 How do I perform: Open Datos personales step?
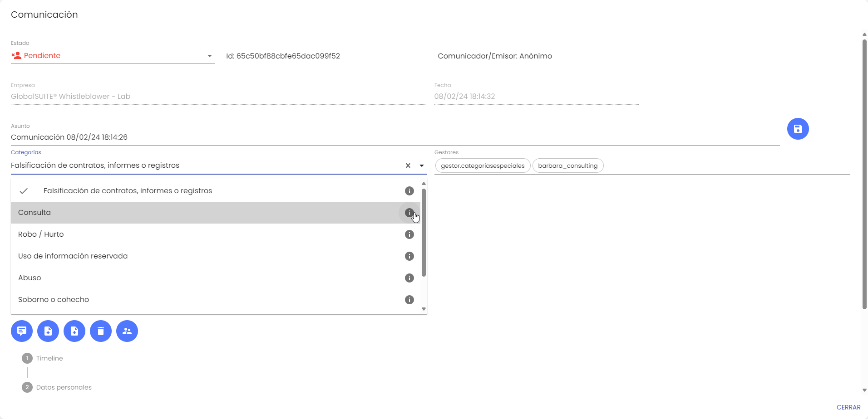pos(64,387)
